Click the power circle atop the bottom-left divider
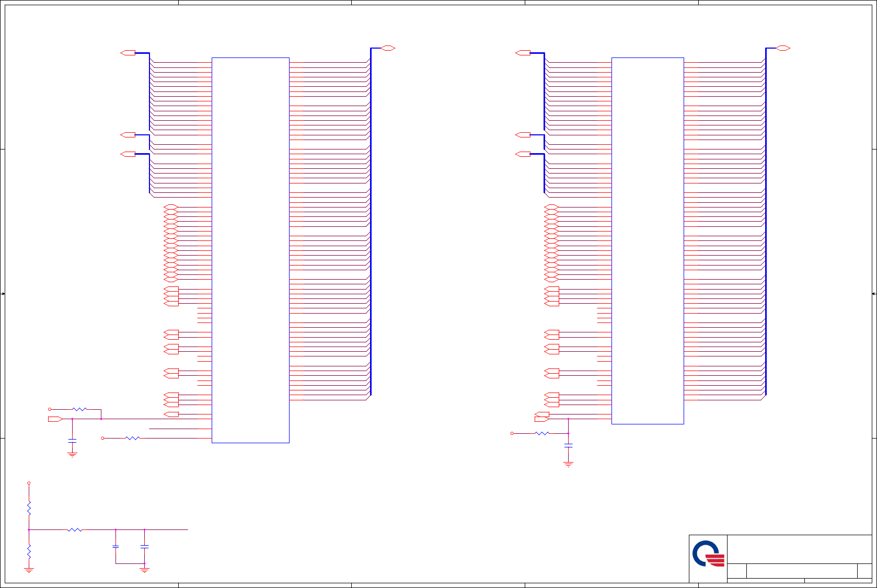 [x=29, y=483]
